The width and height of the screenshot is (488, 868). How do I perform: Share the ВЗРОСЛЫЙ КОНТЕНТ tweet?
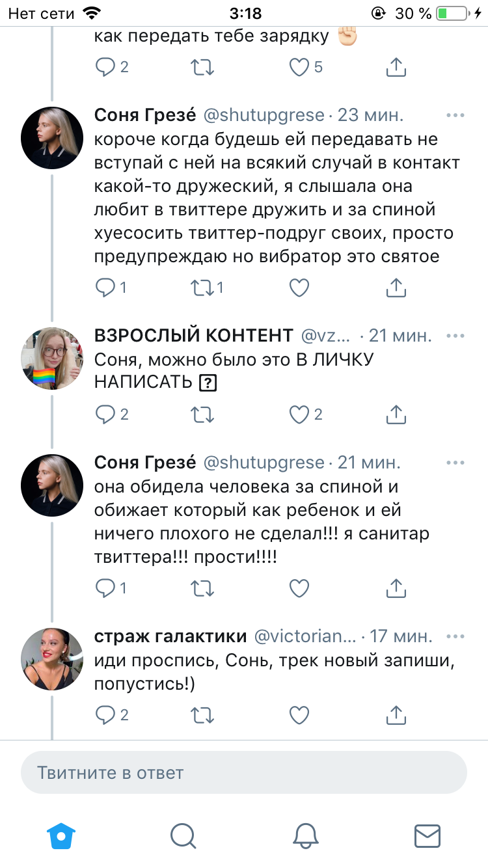point(396,414)
